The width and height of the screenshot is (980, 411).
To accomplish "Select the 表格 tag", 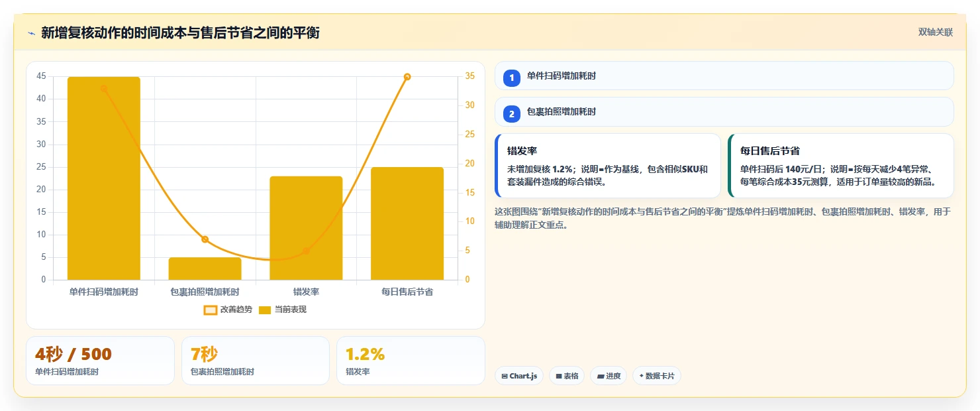I will tap(567, 376).
